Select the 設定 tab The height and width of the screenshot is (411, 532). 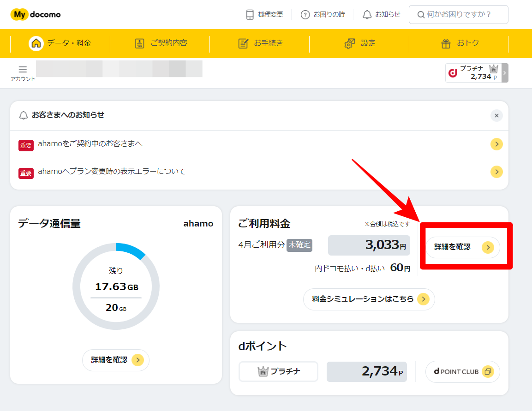pyautogui.click(x=359, y=43)
